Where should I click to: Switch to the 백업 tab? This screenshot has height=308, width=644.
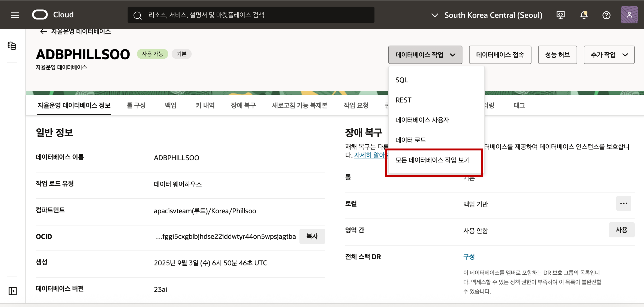coord(171,106)
